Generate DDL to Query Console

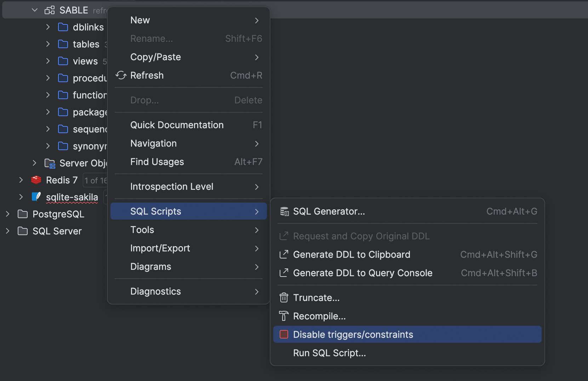pyautogui.click(x=362, y=273)
